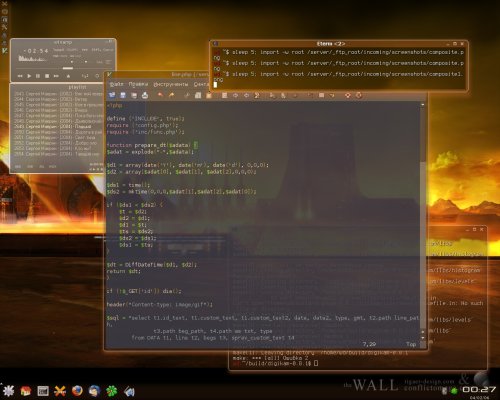Click the green system tray icon near clock
The width and height of the screenshot is (500, 400).
pos(454,390)
